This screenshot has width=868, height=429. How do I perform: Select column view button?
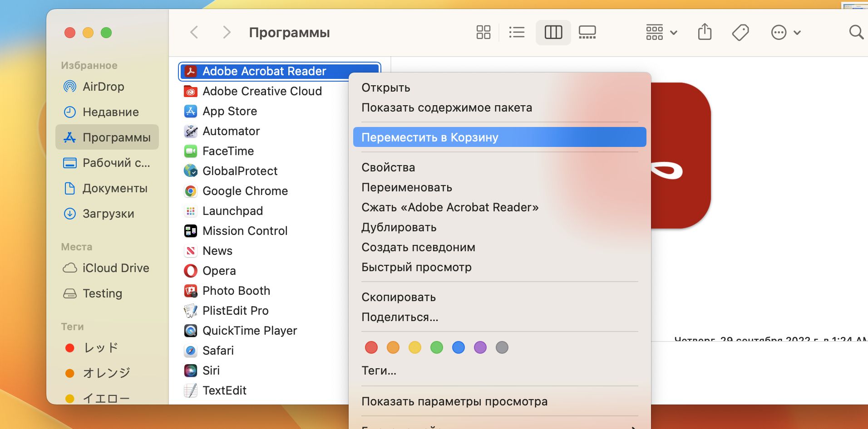(553, 32)
